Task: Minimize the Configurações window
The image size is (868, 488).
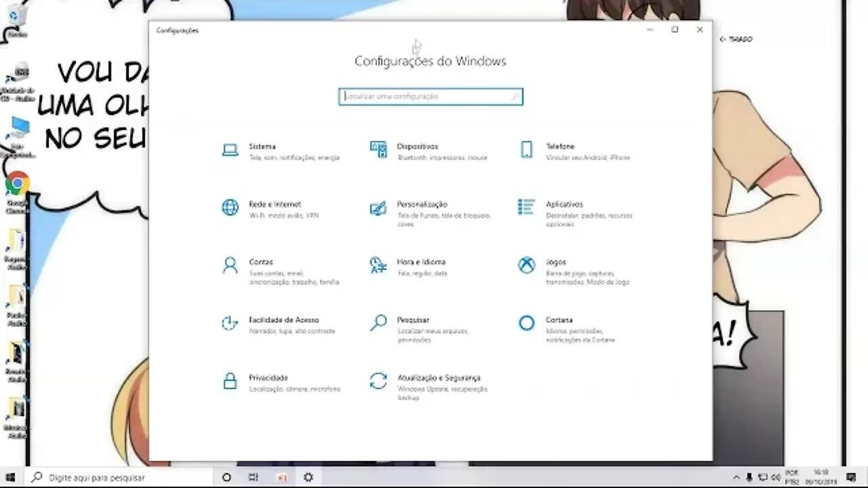Action: (x=650, y=30)
